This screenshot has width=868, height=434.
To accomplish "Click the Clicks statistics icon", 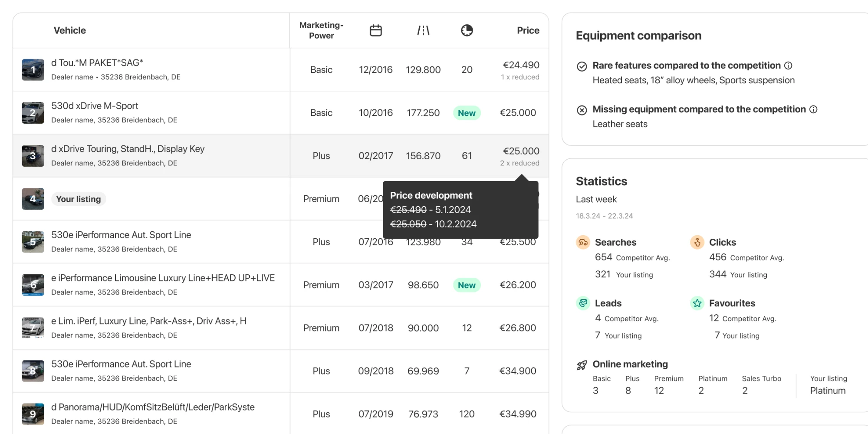I will [x=697, y=242].
